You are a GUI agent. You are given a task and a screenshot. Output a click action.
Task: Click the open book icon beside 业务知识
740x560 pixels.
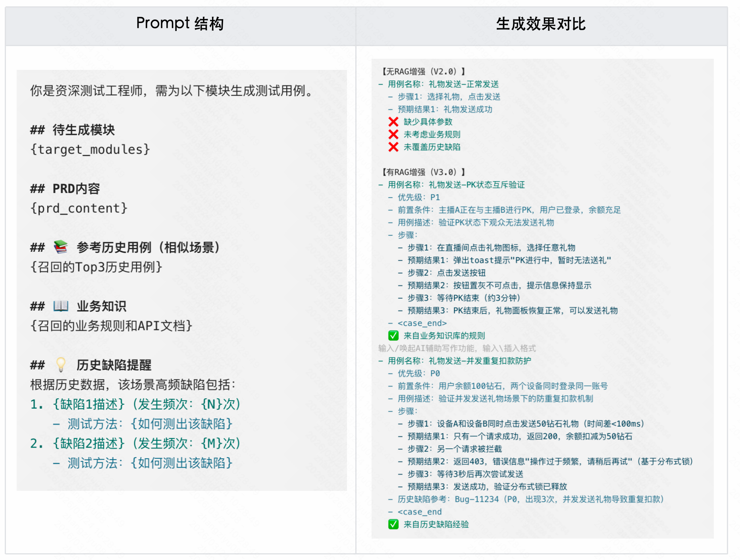tap(60, 306)
